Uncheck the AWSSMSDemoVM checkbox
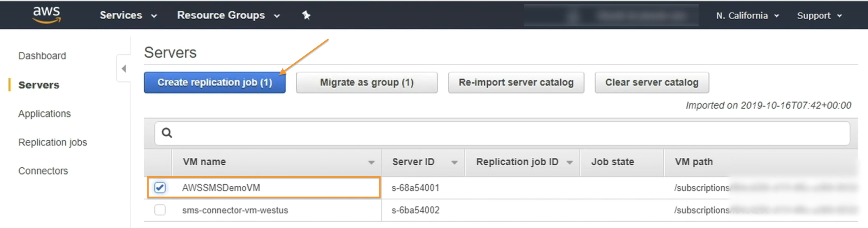This screenshot has height=228, width=868. point(160,188)
